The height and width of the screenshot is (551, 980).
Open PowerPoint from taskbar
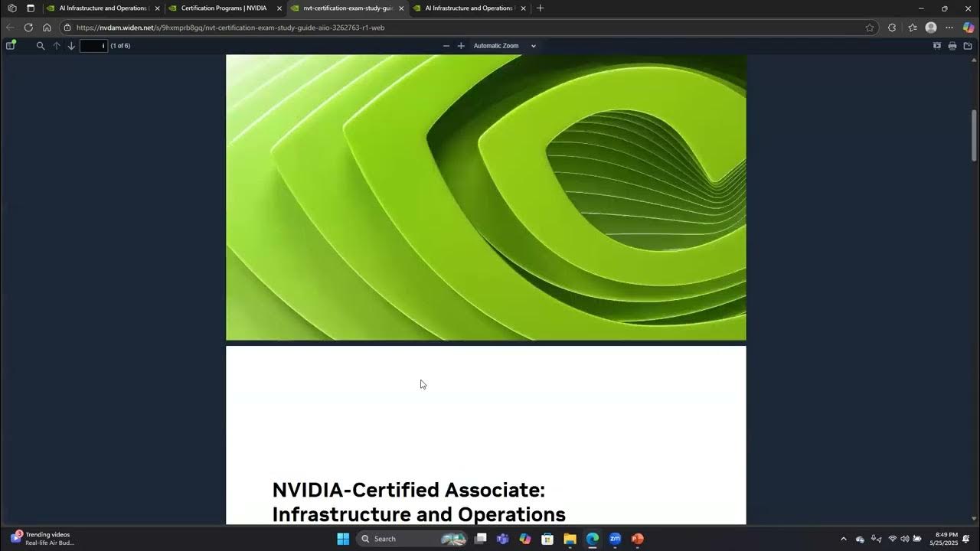637,539
